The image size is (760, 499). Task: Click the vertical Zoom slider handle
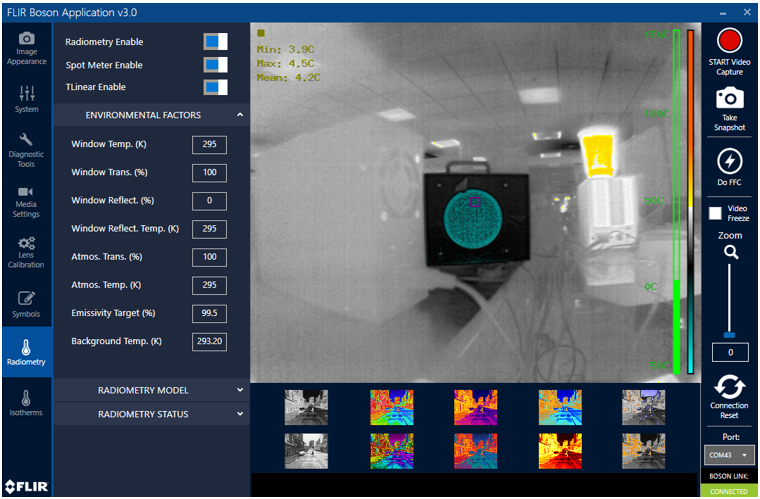(x=730, y=335)
